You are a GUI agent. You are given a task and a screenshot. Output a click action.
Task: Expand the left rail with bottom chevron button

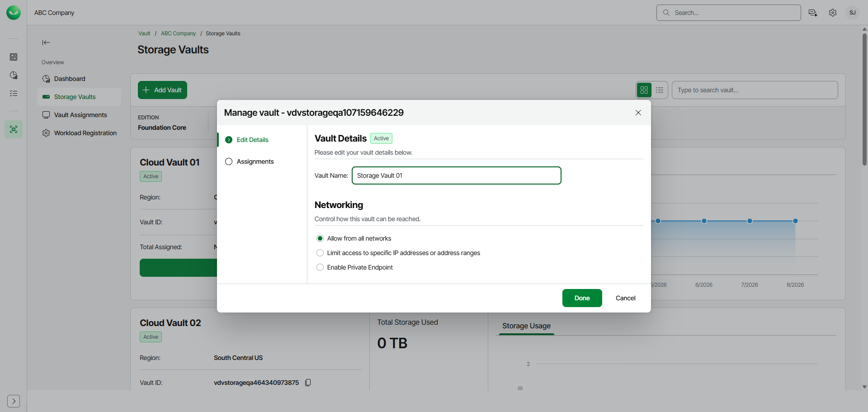14,401
